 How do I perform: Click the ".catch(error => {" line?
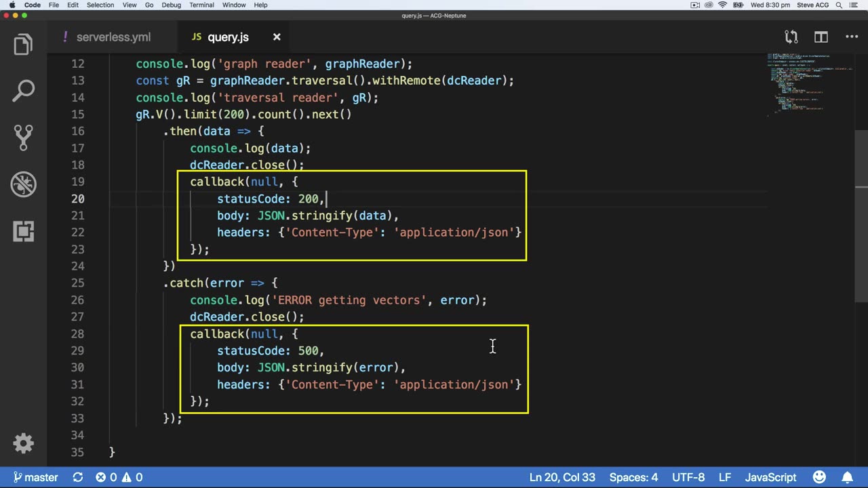[220, 283]
